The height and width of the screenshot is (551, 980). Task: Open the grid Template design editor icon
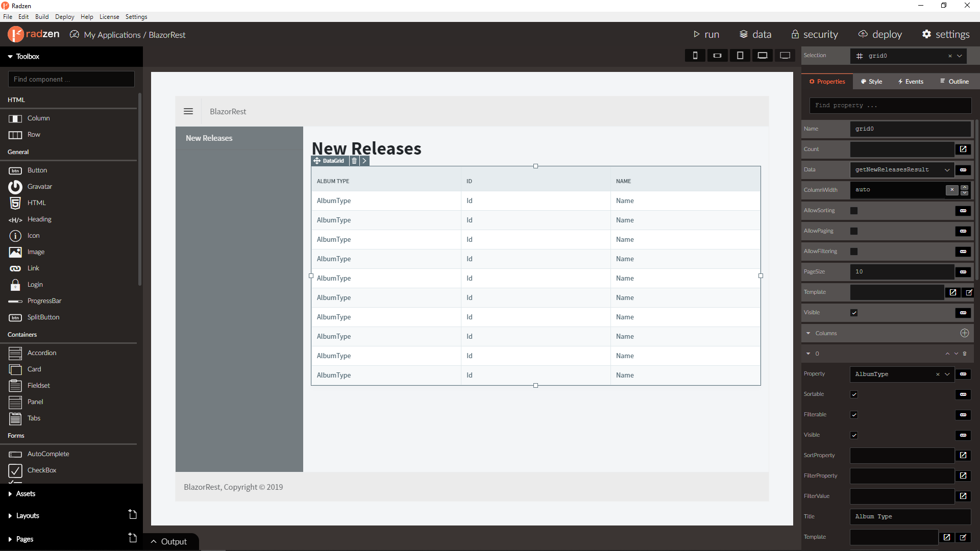pyautogui.click(x=969, y=292)
